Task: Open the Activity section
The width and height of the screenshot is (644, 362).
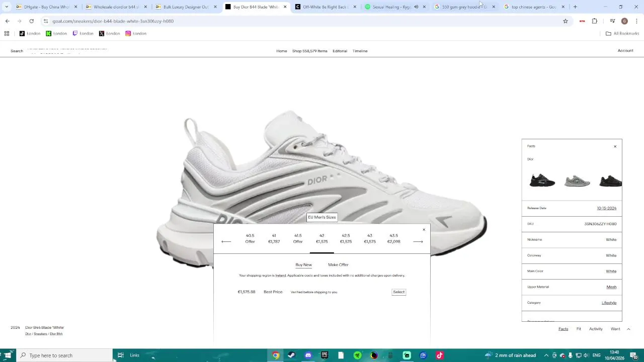Action: coord(596,329)
